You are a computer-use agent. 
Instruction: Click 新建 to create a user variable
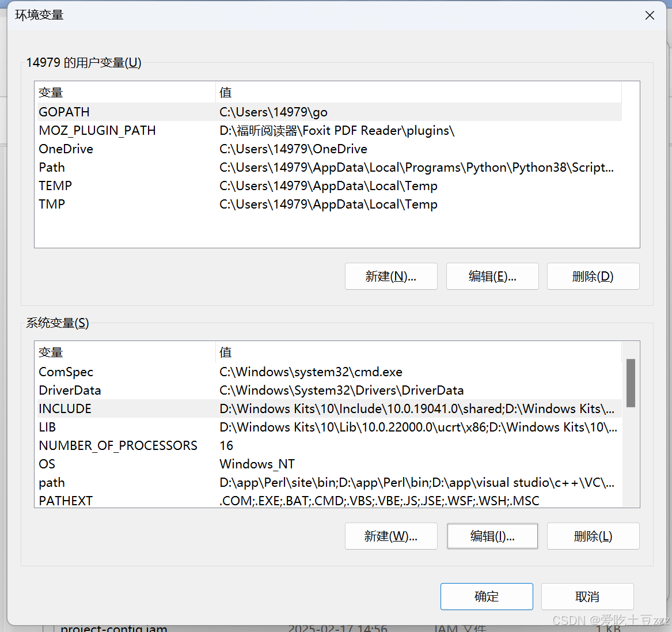tap(391, 276)
